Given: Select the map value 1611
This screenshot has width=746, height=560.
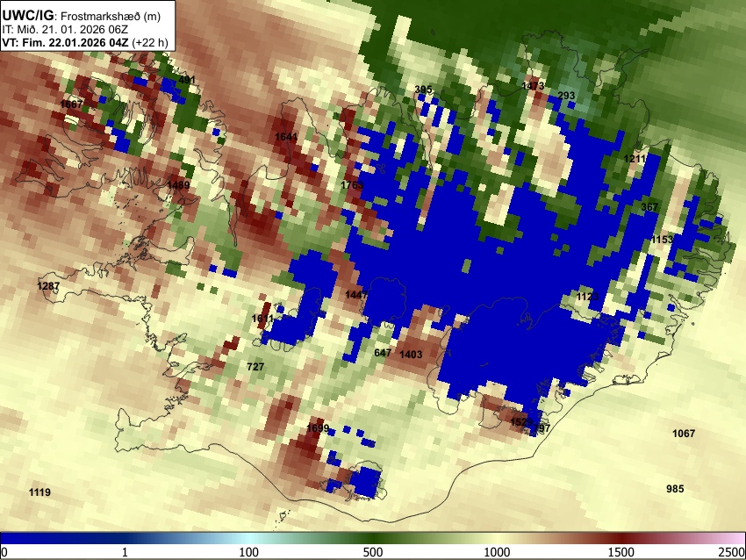Looking at the screenshot, I should [262, 319].
